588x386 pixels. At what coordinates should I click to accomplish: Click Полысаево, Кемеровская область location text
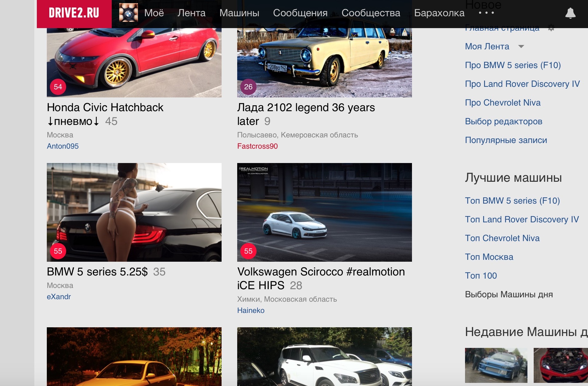[297, 135]
